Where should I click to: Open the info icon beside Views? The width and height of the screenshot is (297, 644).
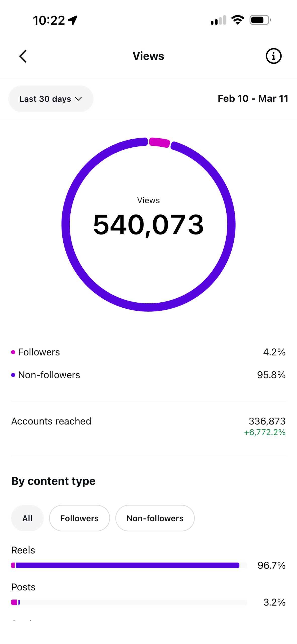273,56
